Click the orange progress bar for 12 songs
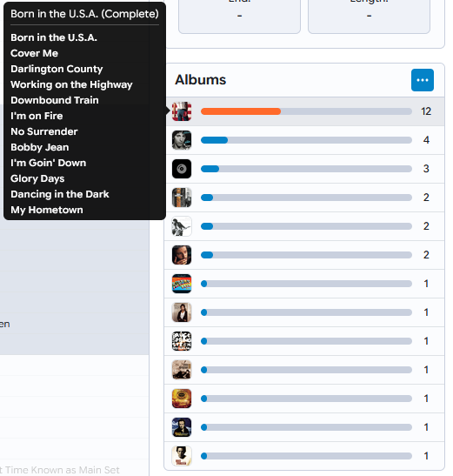This screenshot has height=476, width=453. pyautogui.click(x=241, y=111)
